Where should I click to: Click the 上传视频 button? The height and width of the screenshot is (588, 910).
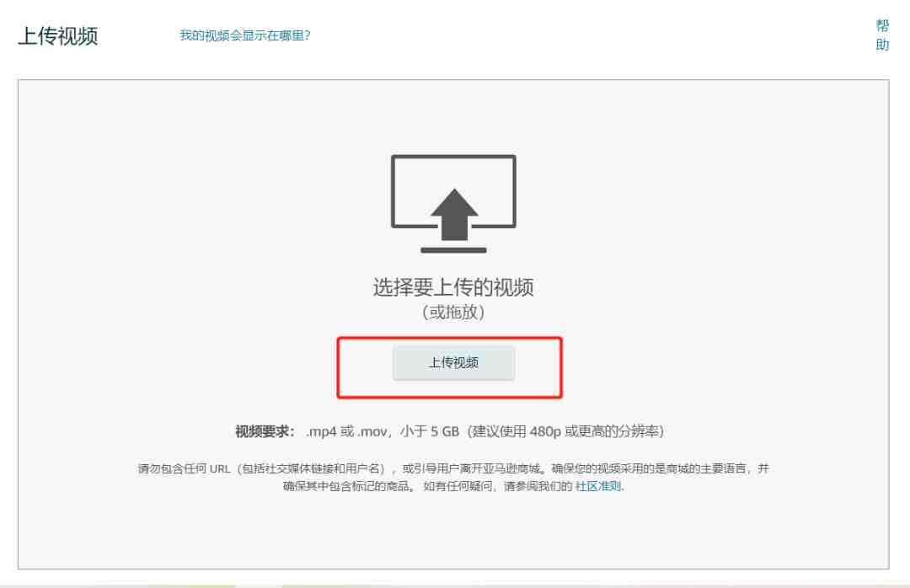(x=453, y=363)
